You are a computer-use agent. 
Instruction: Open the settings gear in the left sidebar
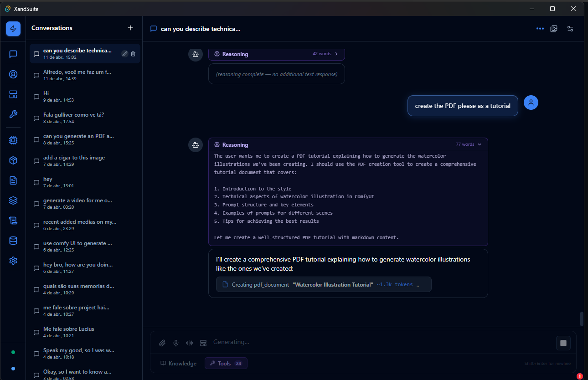tap(13, 260)
